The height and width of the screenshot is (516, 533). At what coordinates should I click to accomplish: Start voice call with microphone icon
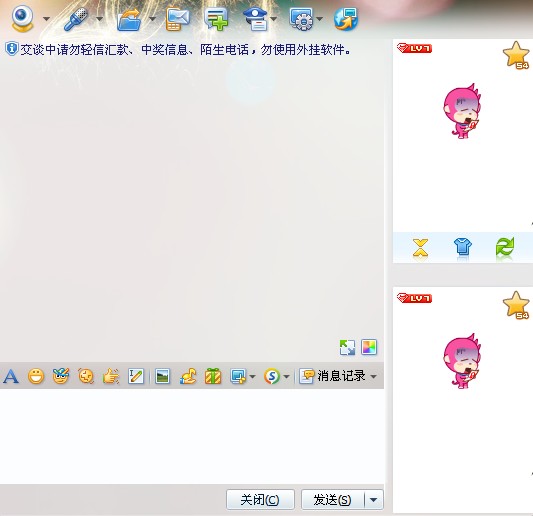pyautogui.click(x=75, y=19)
